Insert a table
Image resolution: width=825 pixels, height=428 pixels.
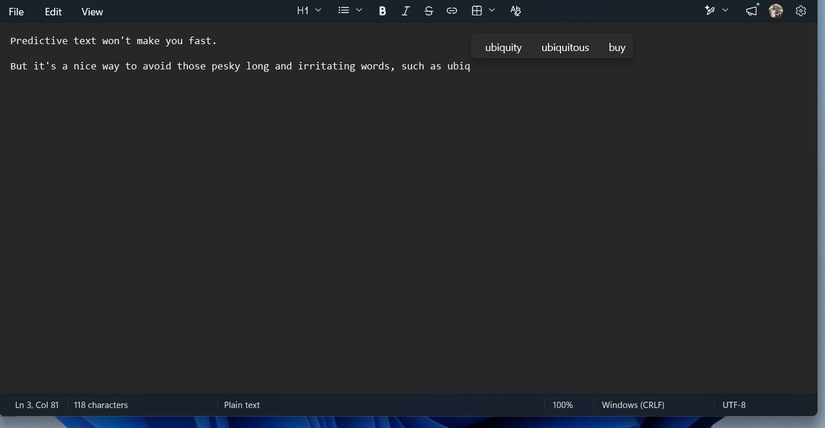(477, 11)
